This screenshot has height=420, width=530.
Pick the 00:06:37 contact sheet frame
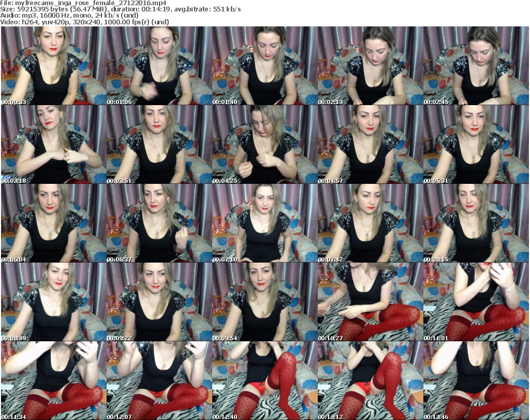coord(159,223)
